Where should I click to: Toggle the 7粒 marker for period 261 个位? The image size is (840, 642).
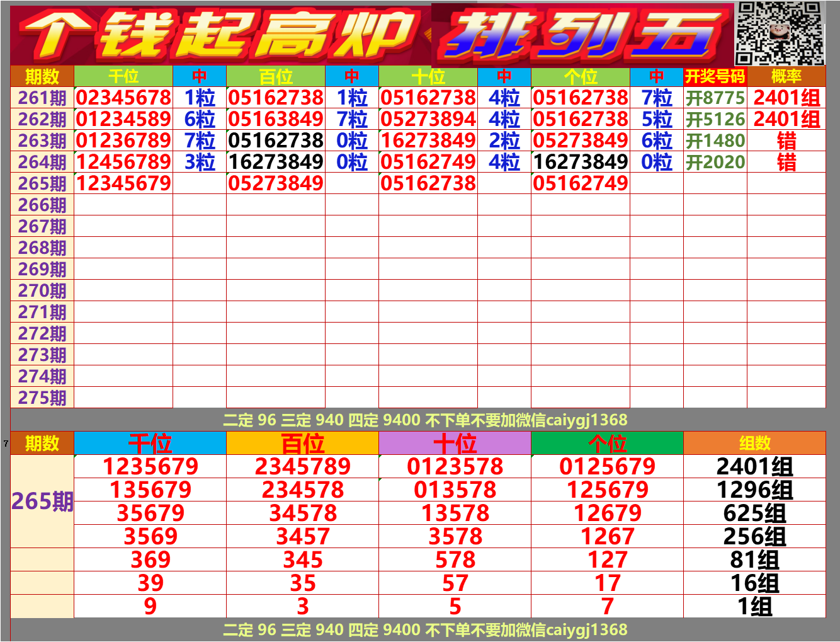(x=657, y=98)
